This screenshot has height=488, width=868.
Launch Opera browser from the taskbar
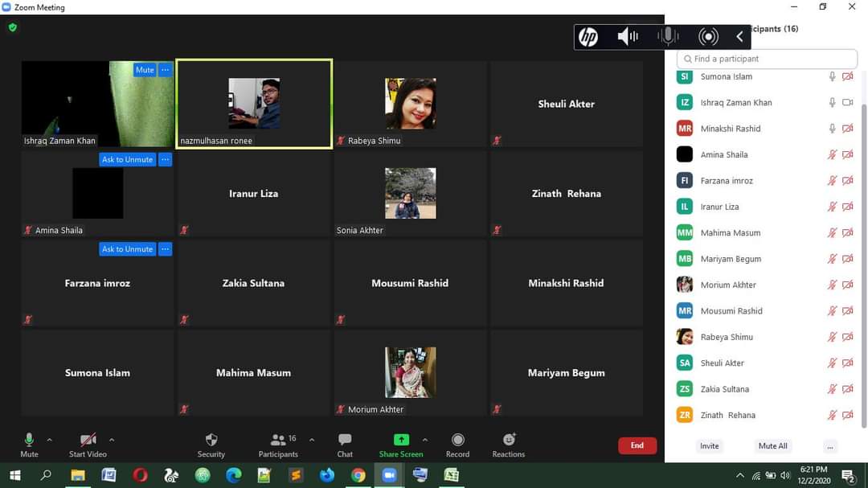click(x=140, y=475)
